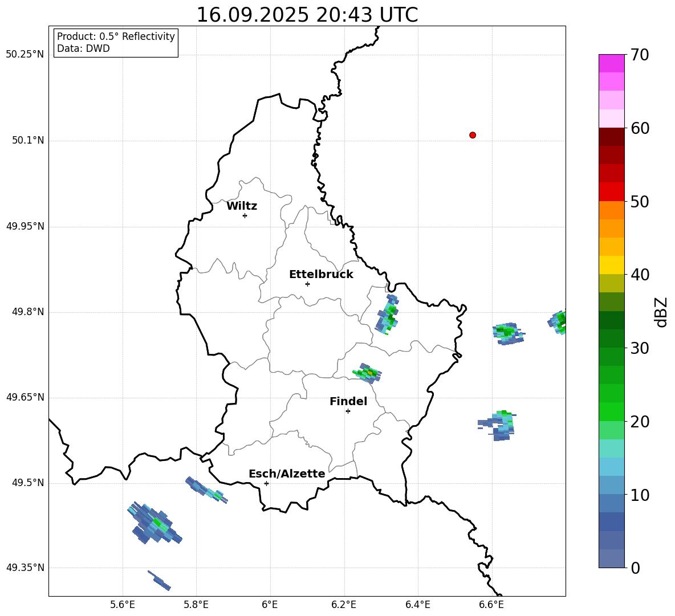
Task: Click colorbar tick label 30
Action: (x=640, y=348)
